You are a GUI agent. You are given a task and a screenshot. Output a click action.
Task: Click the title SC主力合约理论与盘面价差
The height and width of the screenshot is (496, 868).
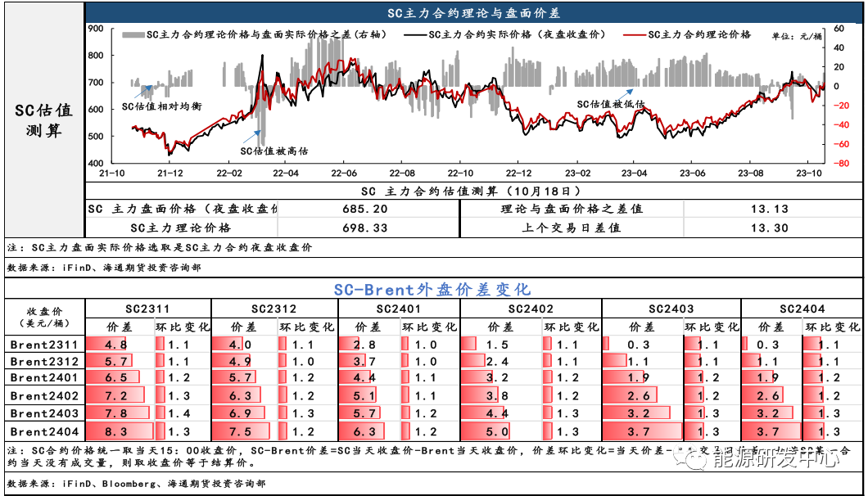click(x=473, y=12)
